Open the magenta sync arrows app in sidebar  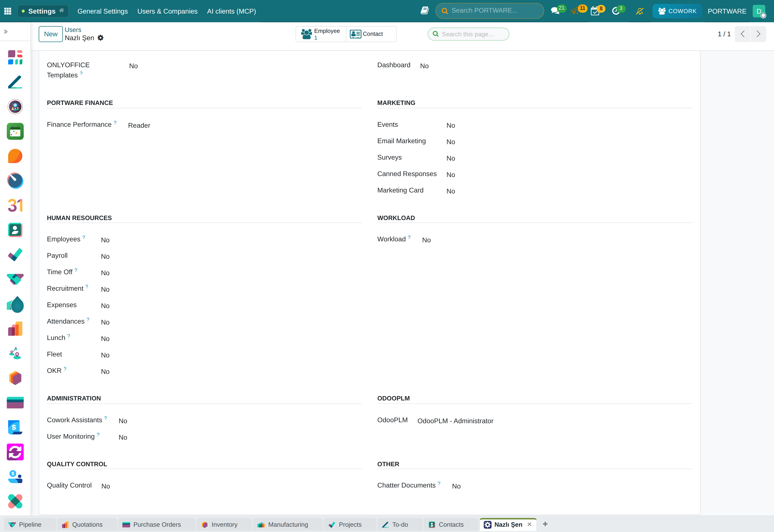(x=15, y=452)
